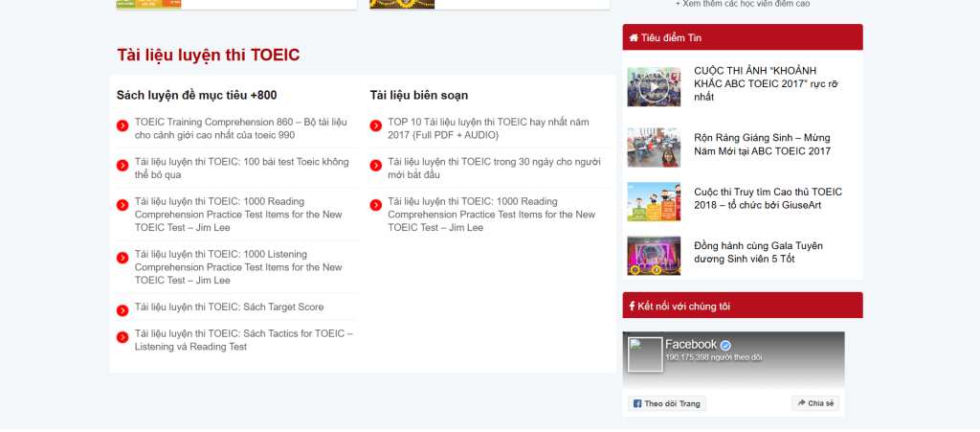980x432 pixels.
Task: Click red arrow beside TOEIC trong 30 ngày
Action: [375, 165]
